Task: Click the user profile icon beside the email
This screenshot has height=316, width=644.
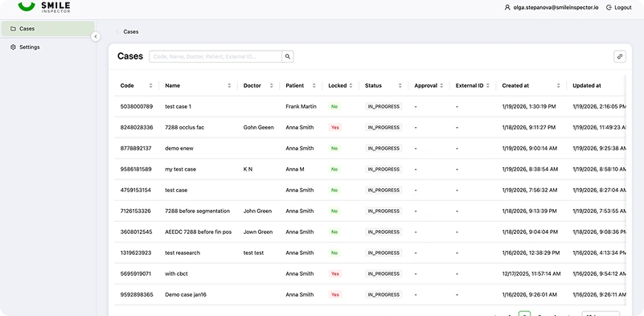Action: click(507, 7)
